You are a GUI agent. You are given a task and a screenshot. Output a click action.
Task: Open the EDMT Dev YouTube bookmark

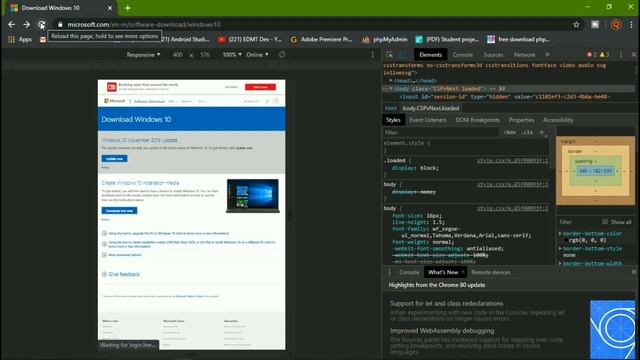pyautogui.click(x=250, y=40)
